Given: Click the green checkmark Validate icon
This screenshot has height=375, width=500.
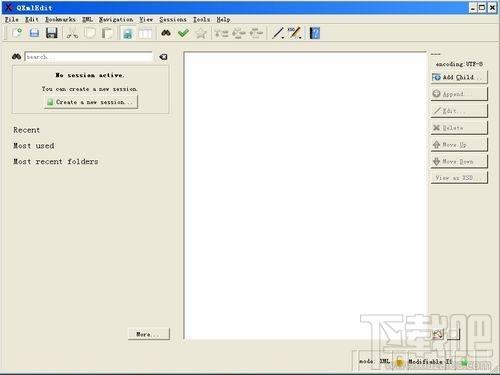Looking at the screenshot, I should pos(183,33).
